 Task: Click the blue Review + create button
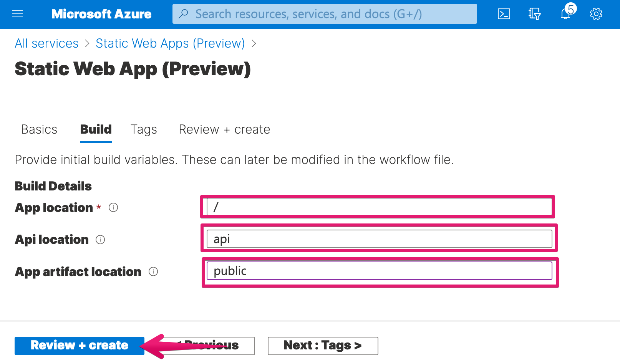click(80, 346)
